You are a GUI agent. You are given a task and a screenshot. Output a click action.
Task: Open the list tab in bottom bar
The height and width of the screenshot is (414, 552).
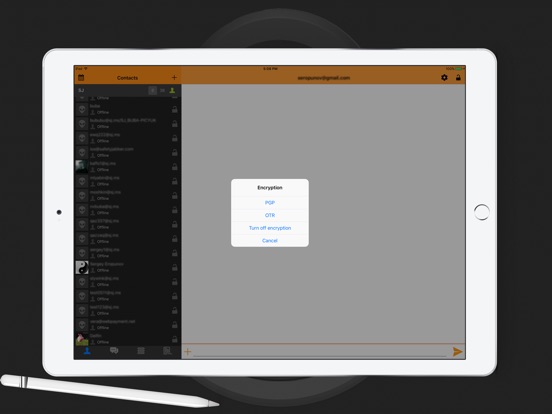(x=141, y=351)
